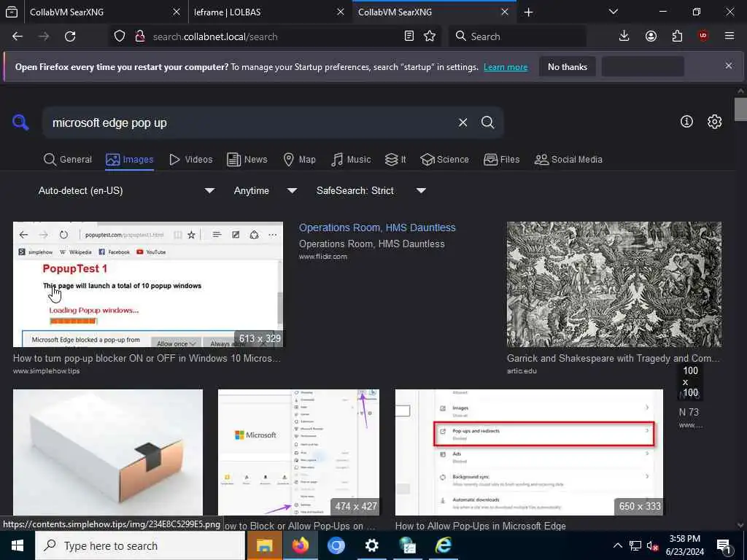Screen dimensions: 747x560
Task: Reload the current page
Action: 70,36
